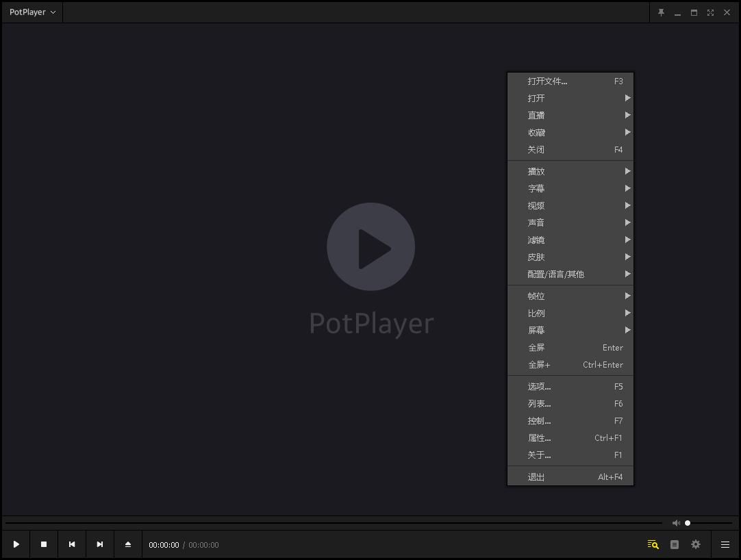Click the large center play button

coord(371,246)
